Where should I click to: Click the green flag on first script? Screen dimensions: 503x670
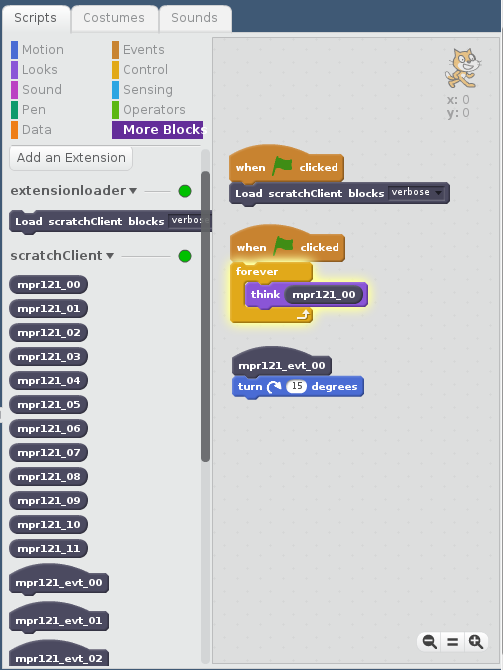(282, 166)
